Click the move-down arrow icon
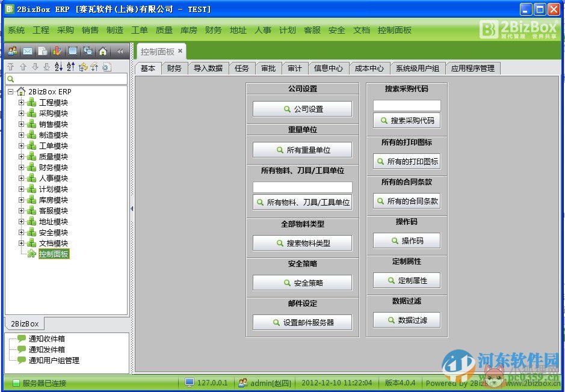This screenshot has width=565, height=392. point(35,67)
